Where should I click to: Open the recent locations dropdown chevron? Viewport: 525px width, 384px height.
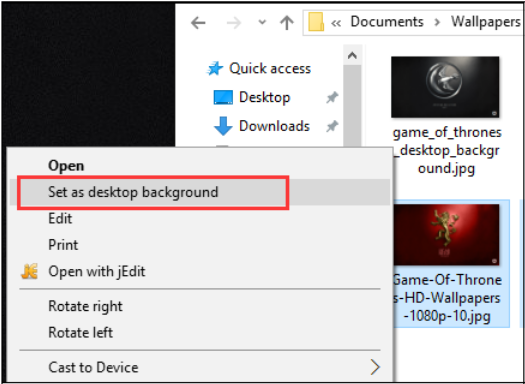click(x=262, y=23)
